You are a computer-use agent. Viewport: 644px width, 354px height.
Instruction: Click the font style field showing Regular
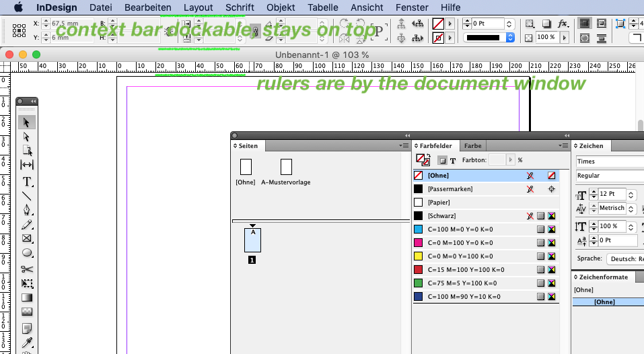610,176
